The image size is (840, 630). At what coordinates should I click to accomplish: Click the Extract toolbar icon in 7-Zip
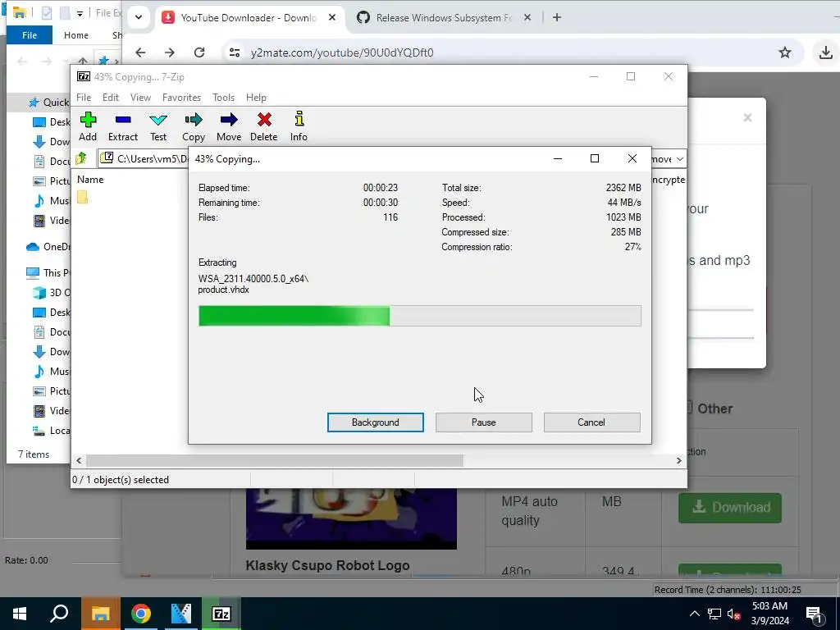coord(123,126)
